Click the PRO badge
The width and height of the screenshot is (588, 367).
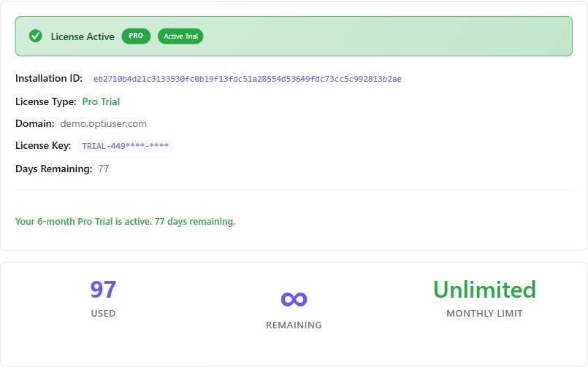point(136,36)
